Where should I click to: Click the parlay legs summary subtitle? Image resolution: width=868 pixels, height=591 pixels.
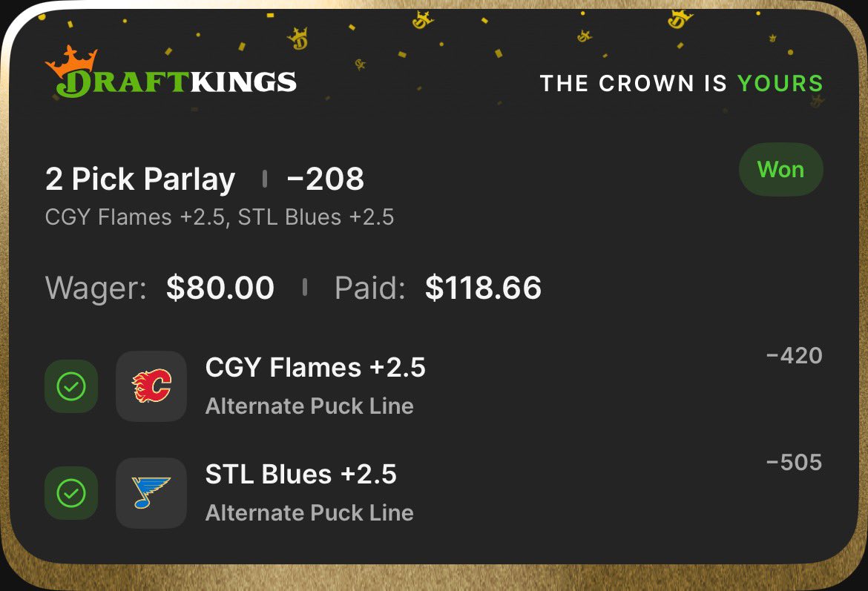tap(220, 217)
